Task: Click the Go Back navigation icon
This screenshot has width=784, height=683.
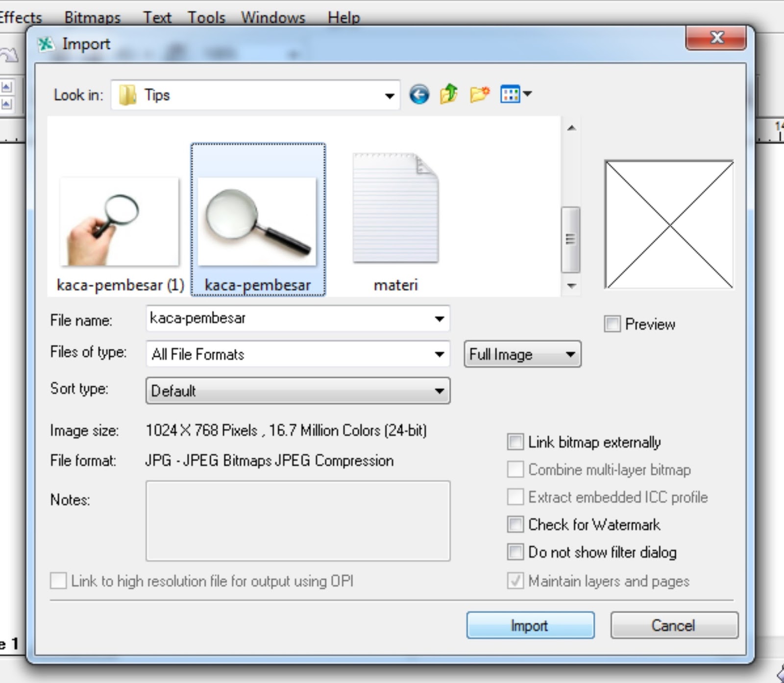Action: (419, 94)
